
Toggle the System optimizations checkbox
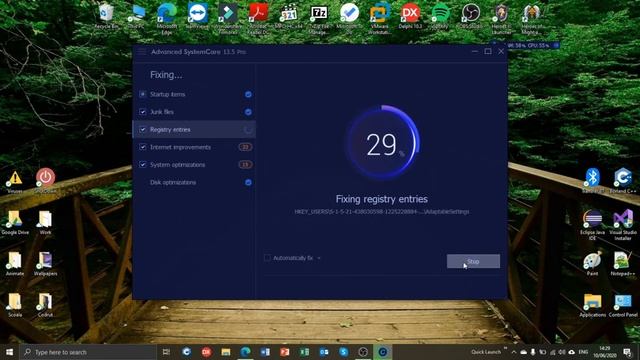point(142,164)
